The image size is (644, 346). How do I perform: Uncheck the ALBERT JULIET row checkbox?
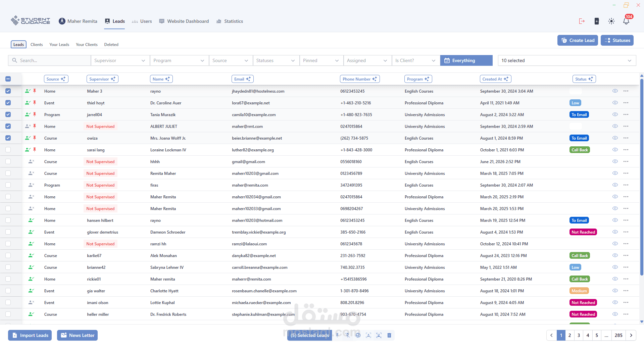coord(8,126)
